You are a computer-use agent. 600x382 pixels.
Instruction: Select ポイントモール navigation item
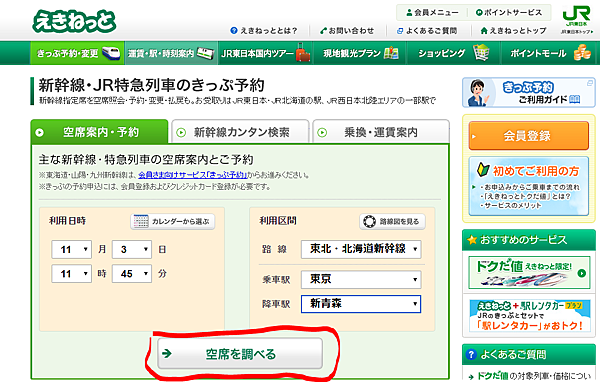(x=548, y=53)
